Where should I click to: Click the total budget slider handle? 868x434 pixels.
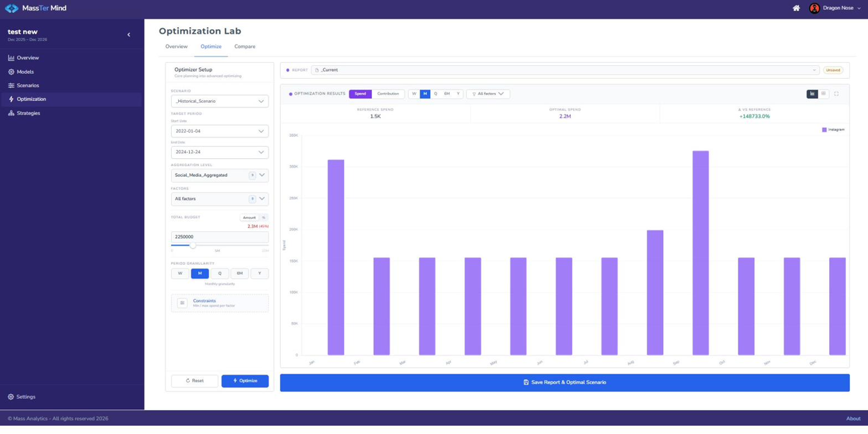(x=192, y=245)
